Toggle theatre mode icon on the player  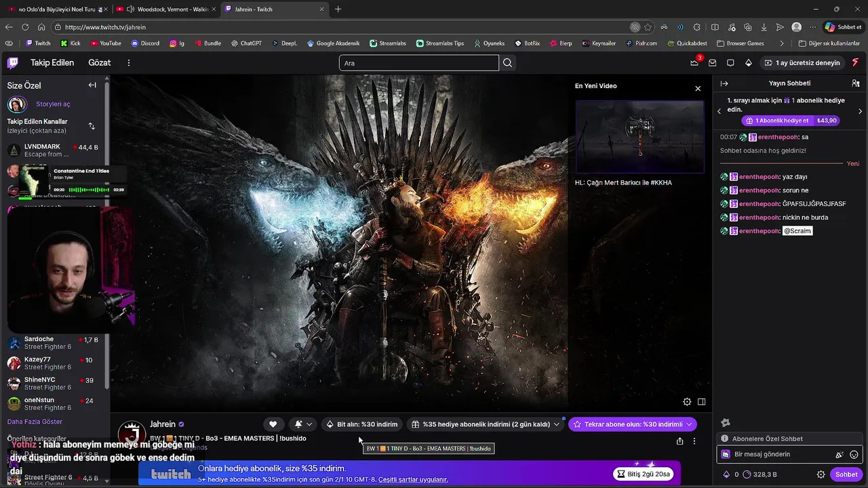(x=702, y=402)
